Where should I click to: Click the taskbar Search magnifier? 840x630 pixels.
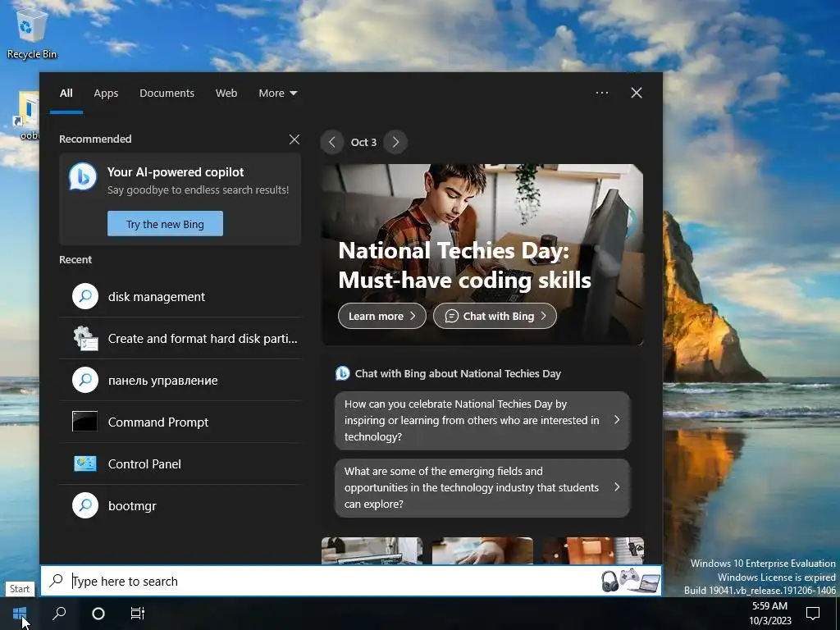[x=59, y=614]
